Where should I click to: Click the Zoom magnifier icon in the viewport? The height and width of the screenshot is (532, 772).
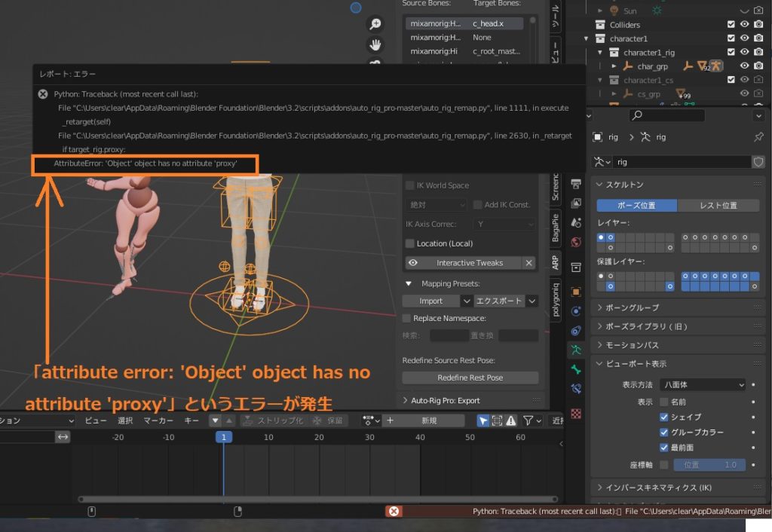[375, 23]
